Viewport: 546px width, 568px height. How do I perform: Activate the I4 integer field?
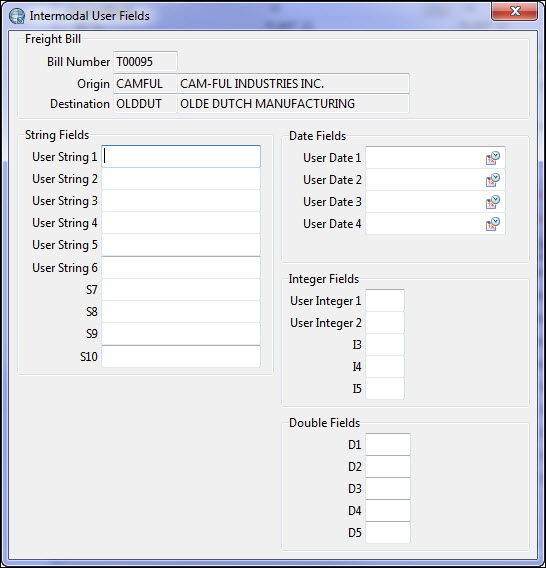pos(385,367)
